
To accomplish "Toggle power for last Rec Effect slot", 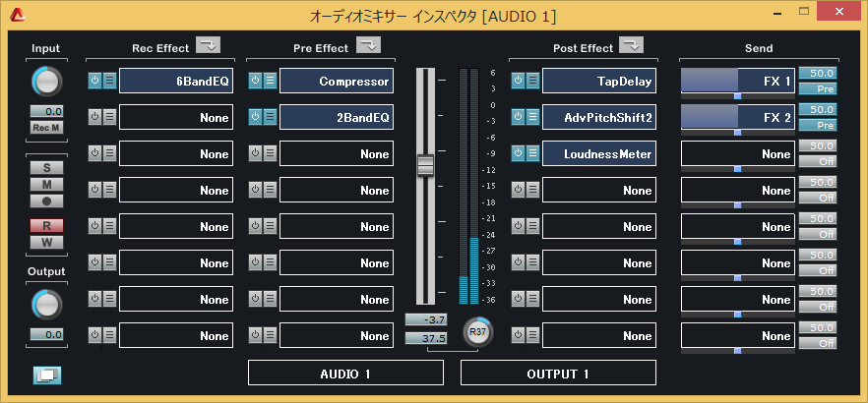I will tap(94, 335).
